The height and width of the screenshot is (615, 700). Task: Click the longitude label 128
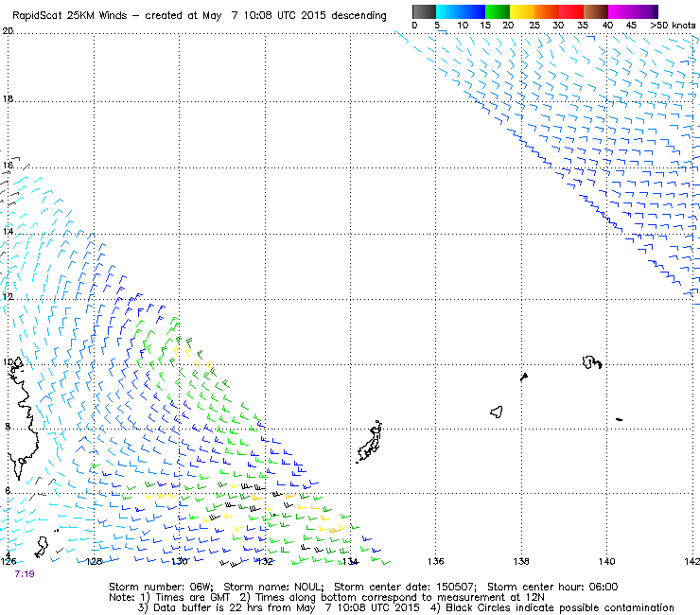tap(94, 561)
